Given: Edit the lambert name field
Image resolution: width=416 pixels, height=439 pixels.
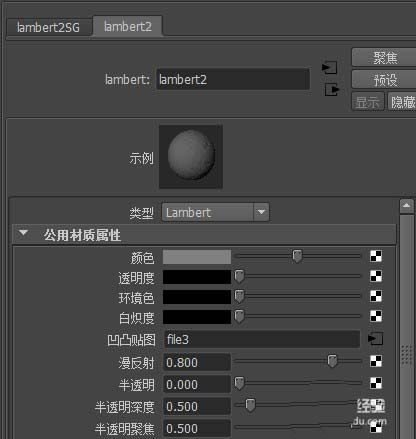Looking at the screenshot, I should coord(233,79).
